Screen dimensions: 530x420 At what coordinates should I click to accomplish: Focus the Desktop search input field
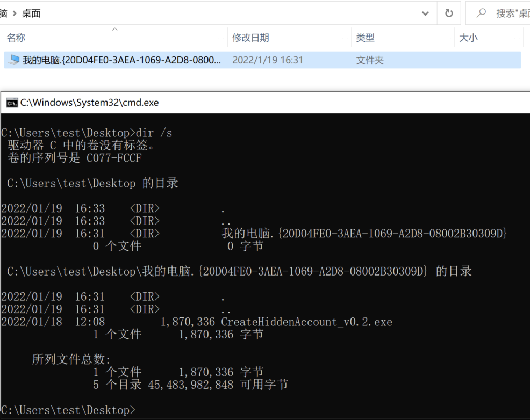pos(498,13)
